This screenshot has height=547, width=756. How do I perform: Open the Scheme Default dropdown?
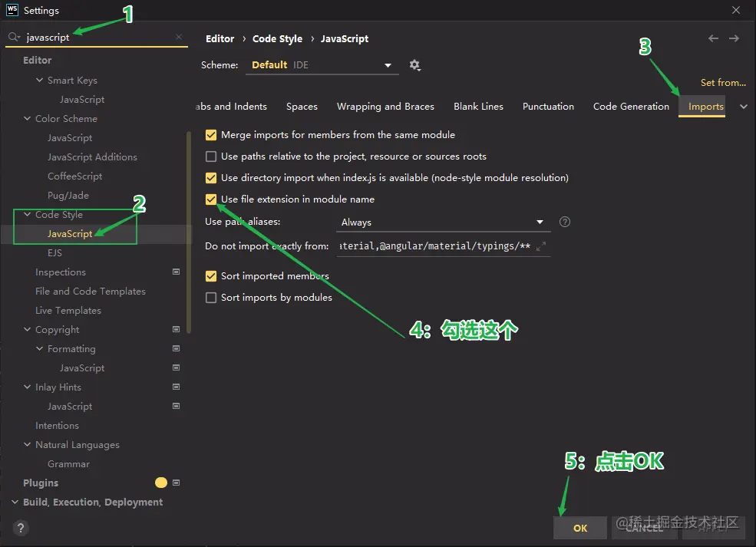322,65
